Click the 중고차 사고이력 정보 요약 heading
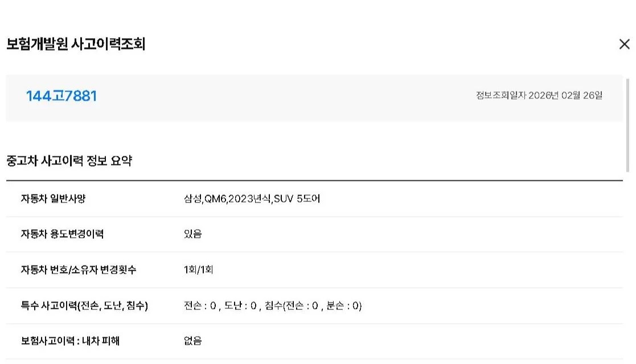The width and height of the screenshot is (636, 364). coord(69,161)
